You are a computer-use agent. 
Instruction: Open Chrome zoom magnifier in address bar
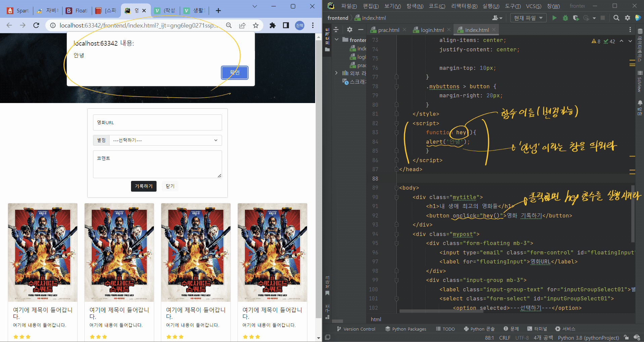(x=229, y=25)
